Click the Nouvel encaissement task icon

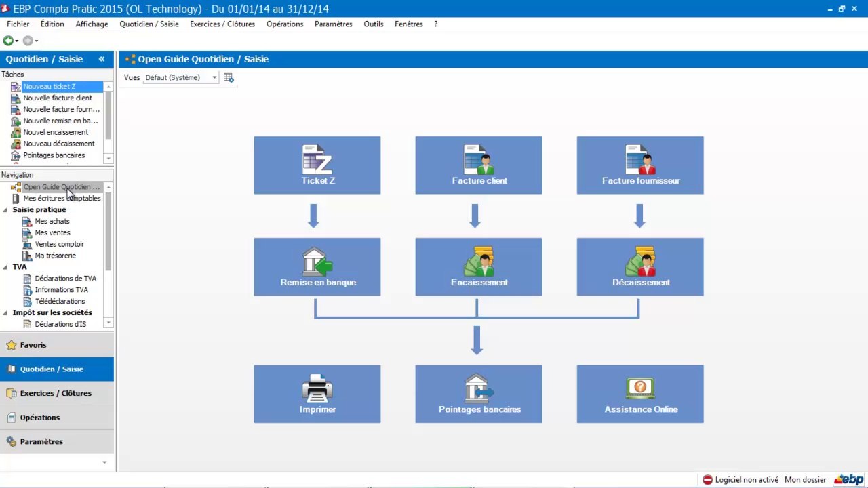click(x=16, y=133)
